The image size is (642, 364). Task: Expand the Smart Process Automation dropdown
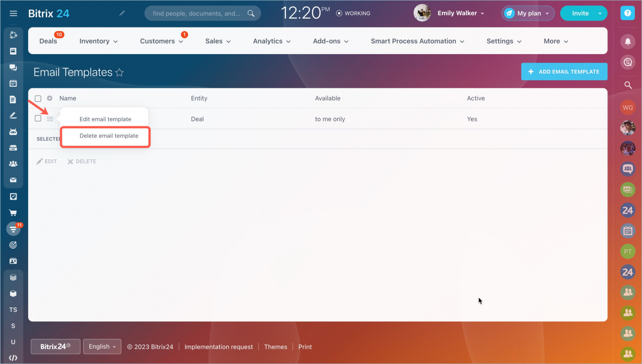click(418, 41)
